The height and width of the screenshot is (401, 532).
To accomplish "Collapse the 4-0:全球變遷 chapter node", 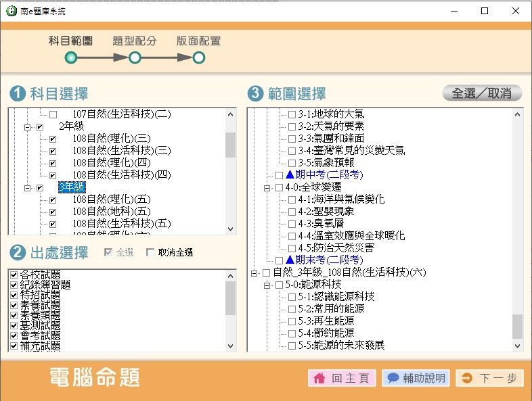I will pyautogui.click(x=267, y=187).
